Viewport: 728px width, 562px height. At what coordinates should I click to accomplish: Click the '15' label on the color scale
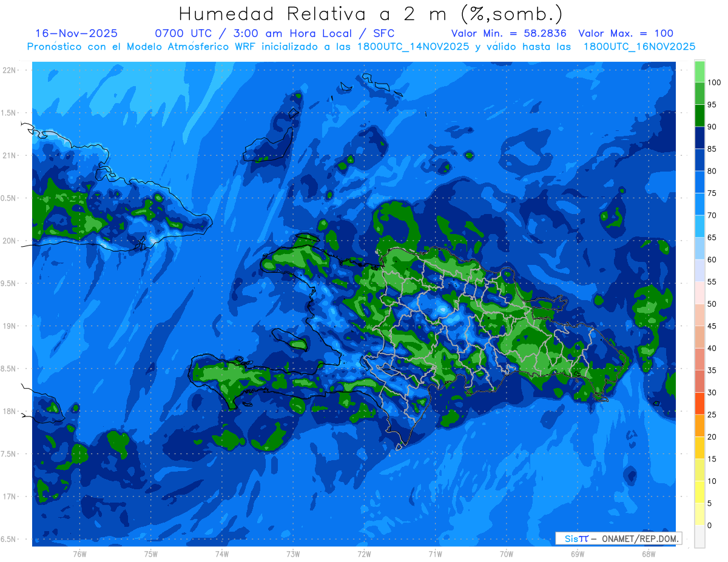[x=712, y=459]
